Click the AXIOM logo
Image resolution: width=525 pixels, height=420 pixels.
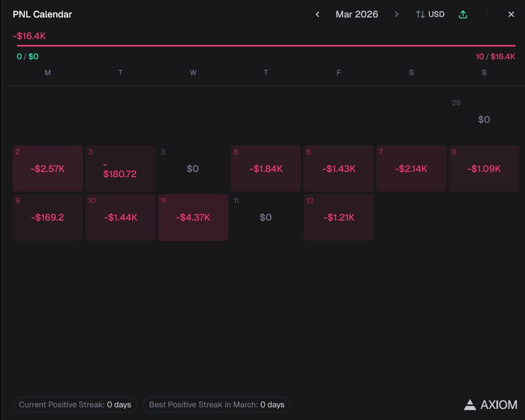pos(491,405)
